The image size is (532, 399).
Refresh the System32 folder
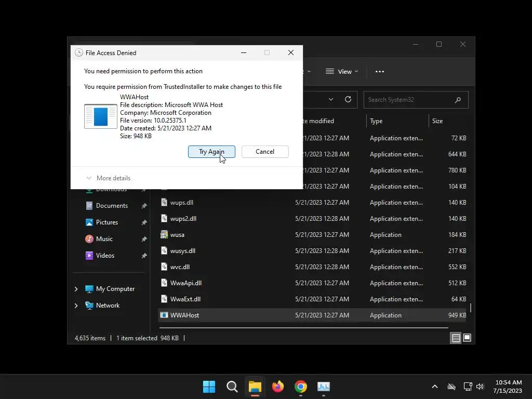click(x=348, y=99)
